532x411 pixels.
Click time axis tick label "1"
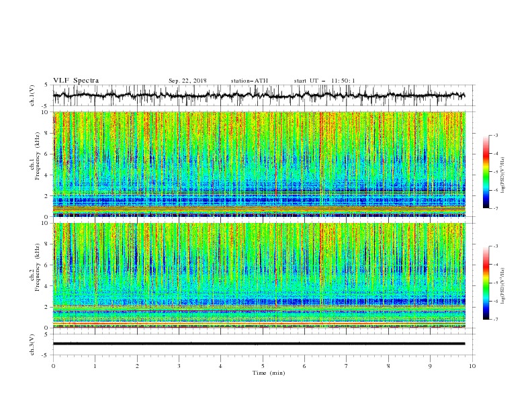95,366
